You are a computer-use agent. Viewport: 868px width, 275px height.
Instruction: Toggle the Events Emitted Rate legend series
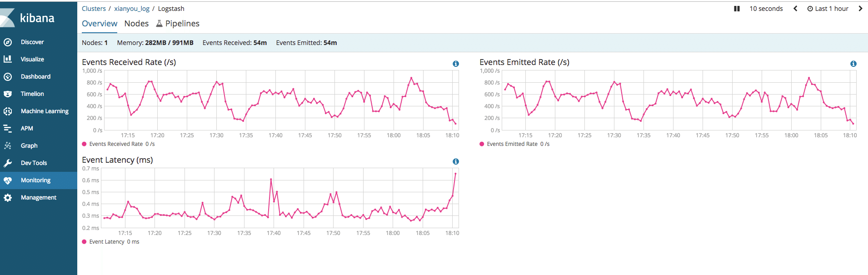514,144
